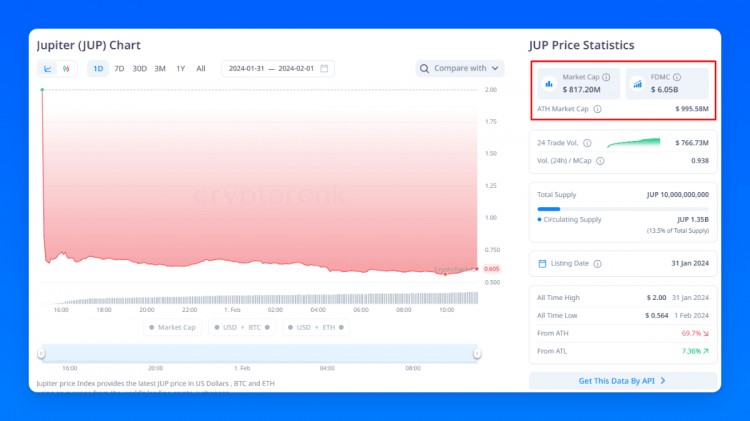Show the All time range
750x421 pixels.
[201, 69]
